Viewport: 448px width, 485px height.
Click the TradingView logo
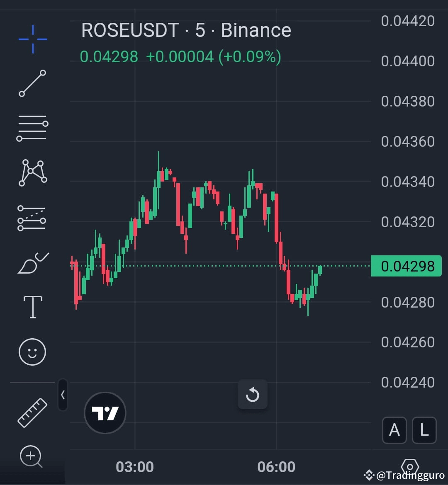point(105,412)
